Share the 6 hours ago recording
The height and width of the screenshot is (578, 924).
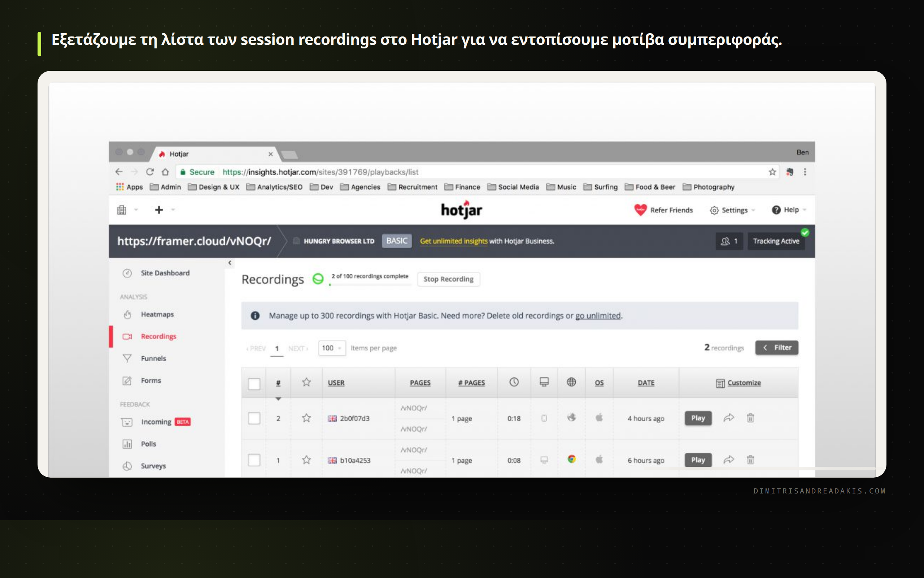click(x=728, y=460)
